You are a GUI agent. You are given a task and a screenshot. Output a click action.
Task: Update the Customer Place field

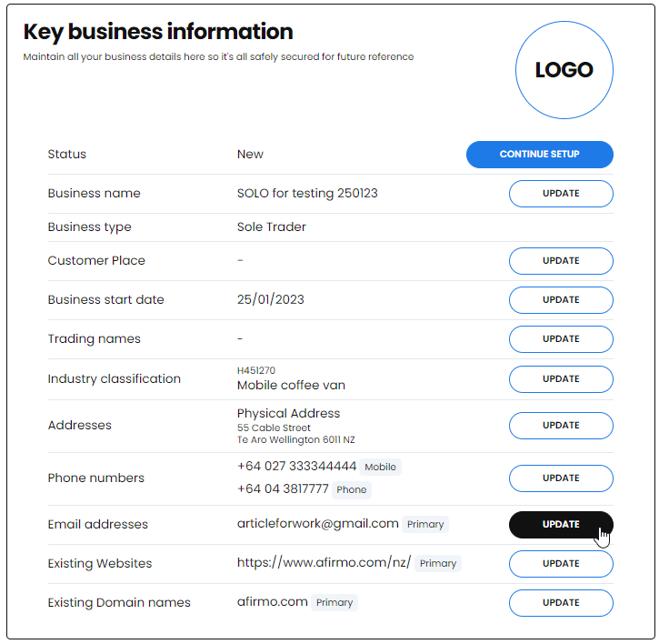click(x=561, y=261)
